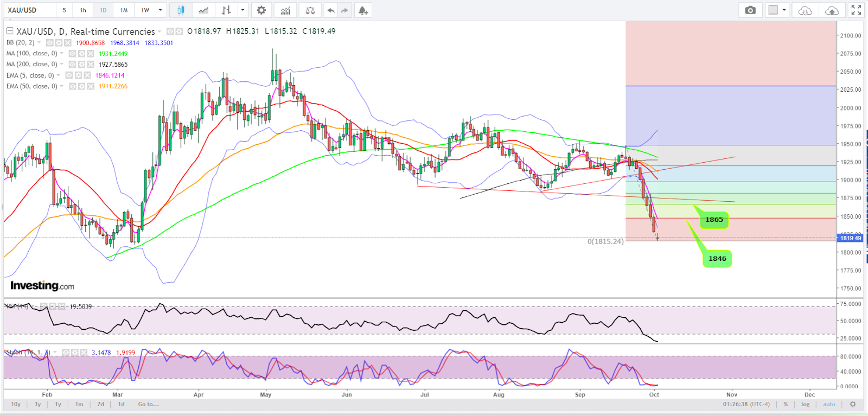The width and height of the screenshot is (868, 416).
Task: Open settings for MA (100, close, 0)
Action: click(x=81, y=54)
